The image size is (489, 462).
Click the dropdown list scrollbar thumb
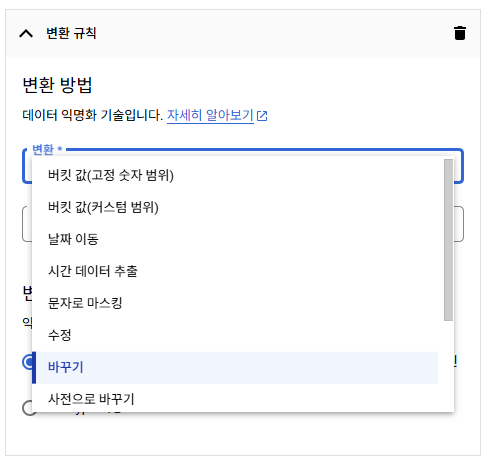click(x=448, y=240)
